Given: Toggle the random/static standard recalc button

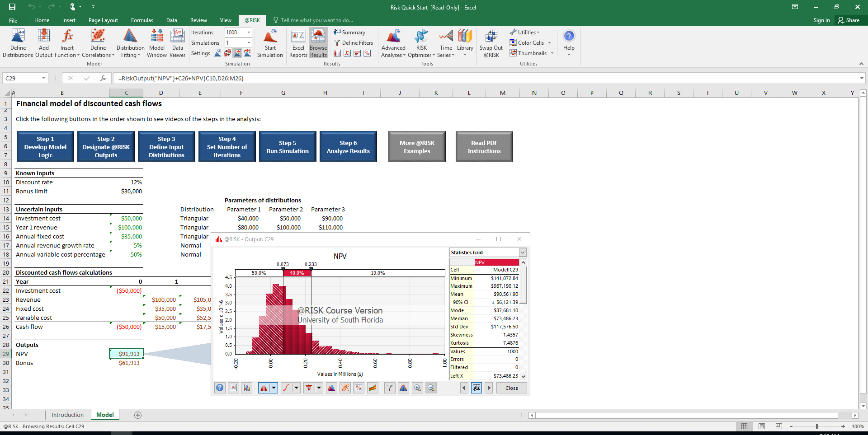Looking at the screenshot, I should [227, 53].
